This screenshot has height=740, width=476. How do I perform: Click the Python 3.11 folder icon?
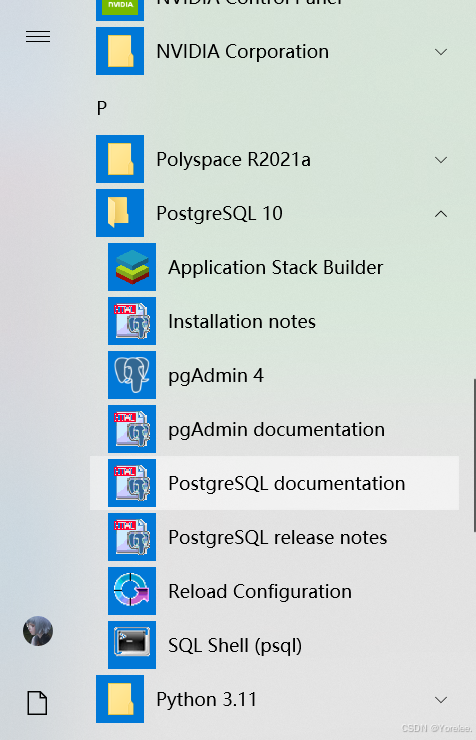coord(120,699)
